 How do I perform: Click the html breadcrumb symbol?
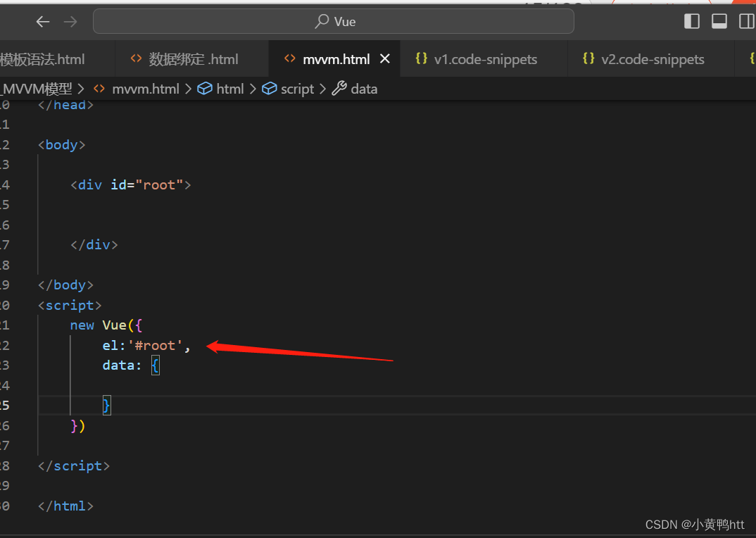[x=230, y=89]
